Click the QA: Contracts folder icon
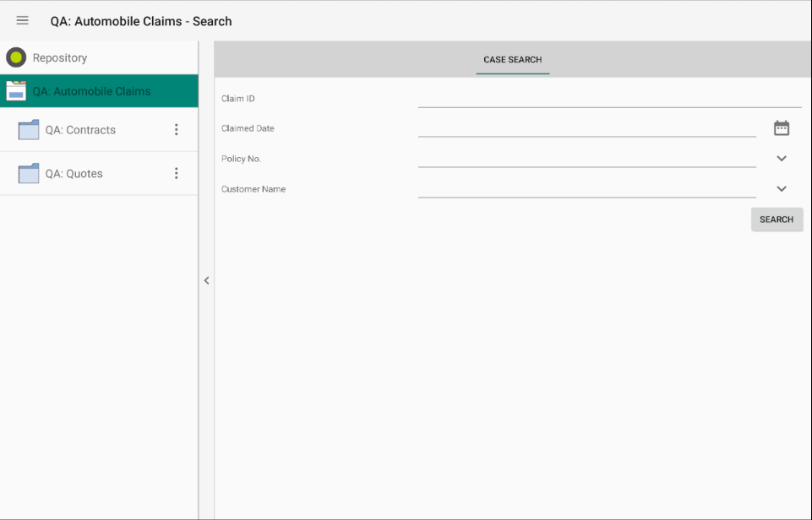Image resolution: width=812 pixels, height=520 pixels. [x=29, y=129]
